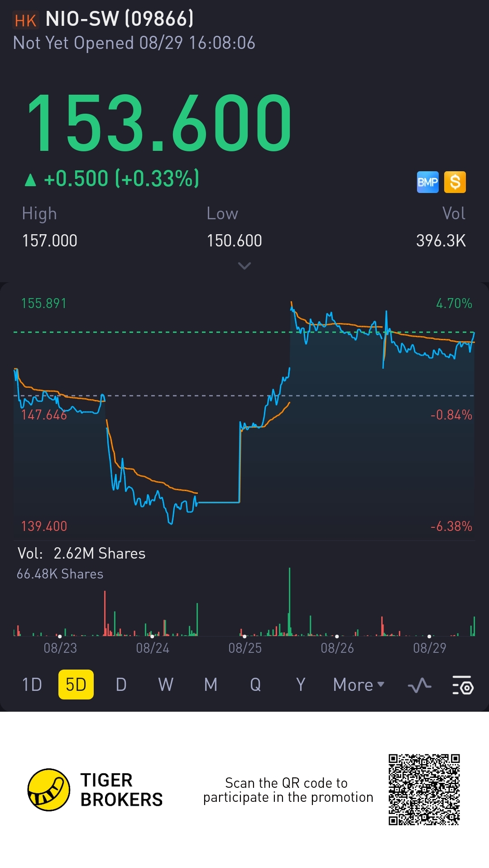Image resolution: width=489 pixels, height=868 pixels.
Task: Expand quote details with down chevron
Action: click(x=244, y=266)
